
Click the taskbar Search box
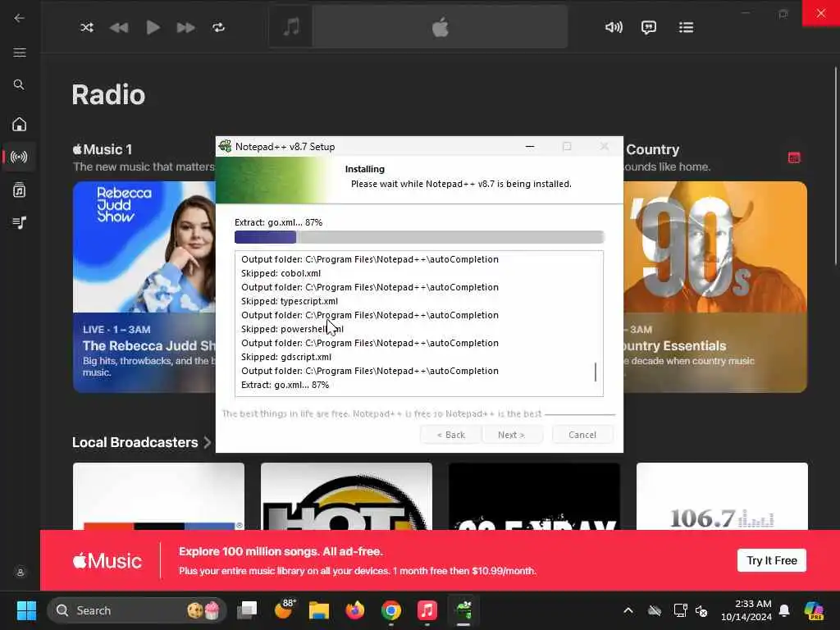point(137,610)
